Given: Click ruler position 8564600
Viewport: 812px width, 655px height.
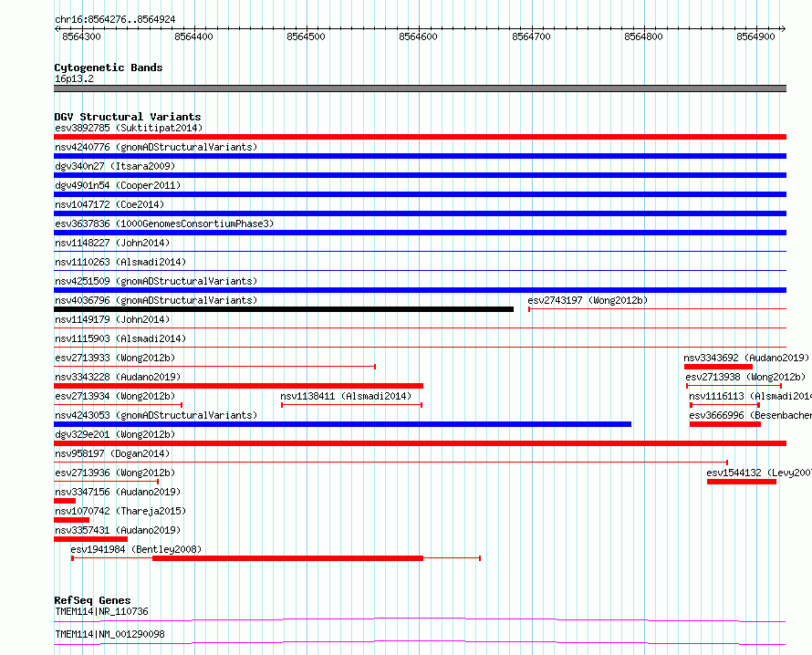Looking at the screenshot, I should pos(419,36).
